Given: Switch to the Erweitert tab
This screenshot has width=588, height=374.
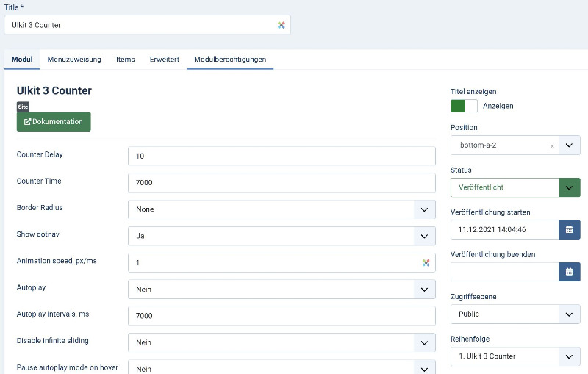Looking at the screenshot, I should [x=164, y=59].
